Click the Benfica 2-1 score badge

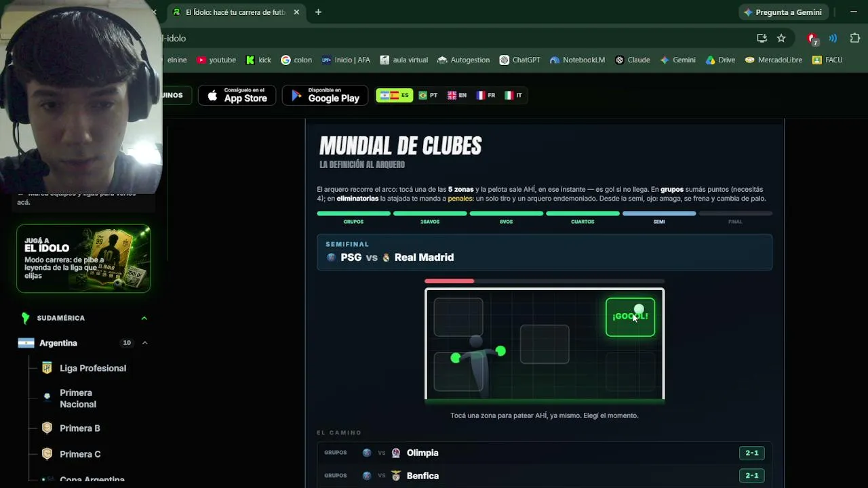click(752, 476)
